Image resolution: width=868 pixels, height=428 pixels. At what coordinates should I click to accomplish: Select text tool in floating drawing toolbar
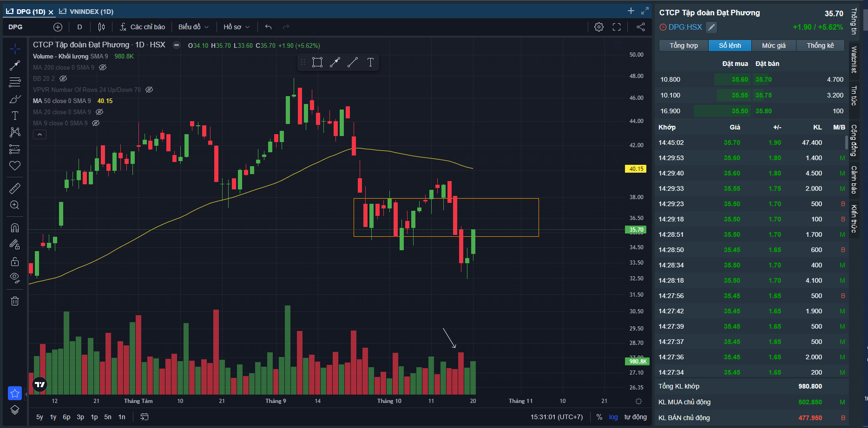pyautogui.click(x=370, y=62)
